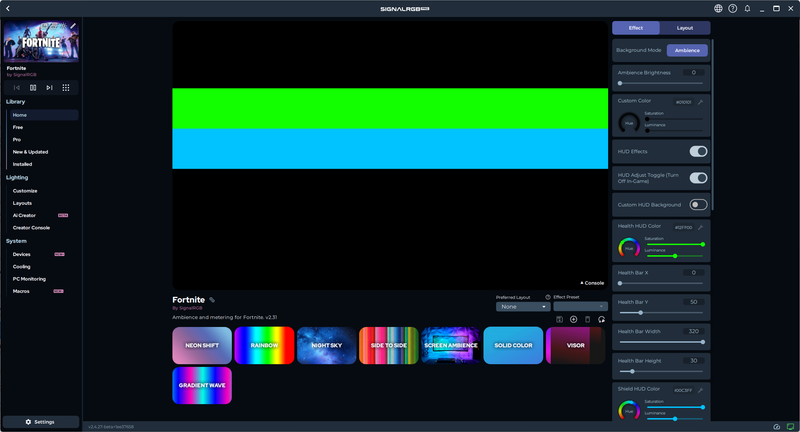800x432 pixels.
Task: Delete the effect preset via trash icon
Action: point(587,319)
